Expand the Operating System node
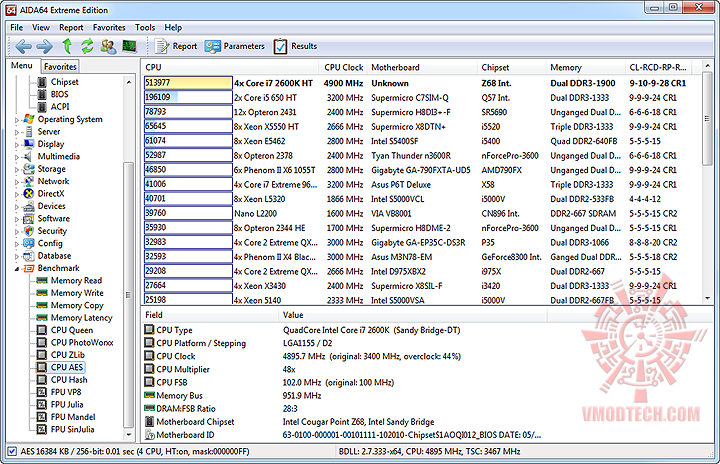 (x=17, y=120)
